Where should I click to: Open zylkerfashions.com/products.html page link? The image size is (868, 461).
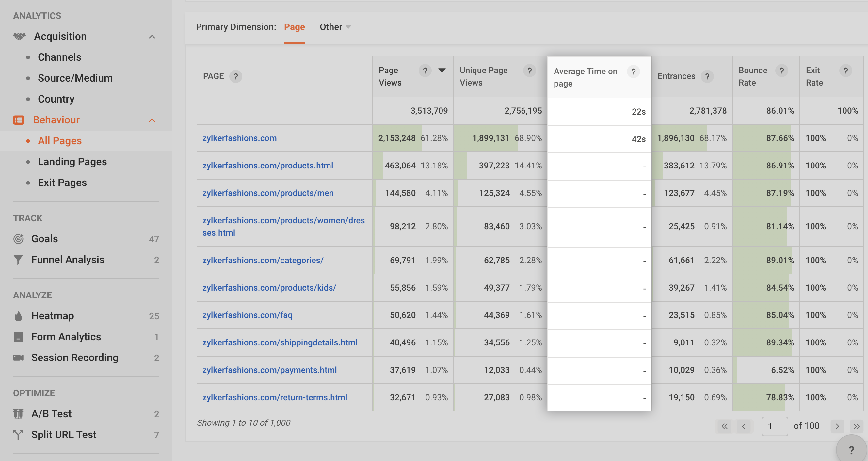[267, 166]
